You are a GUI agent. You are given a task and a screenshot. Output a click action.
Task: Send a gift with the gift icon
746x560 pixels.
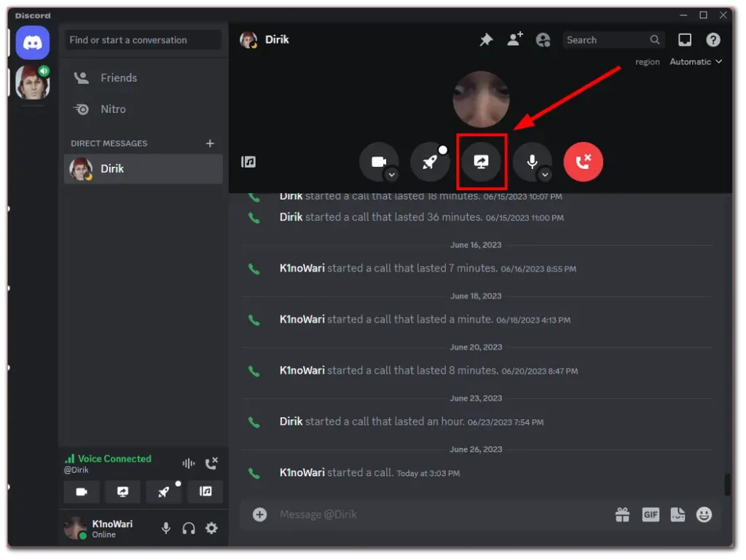622,514
